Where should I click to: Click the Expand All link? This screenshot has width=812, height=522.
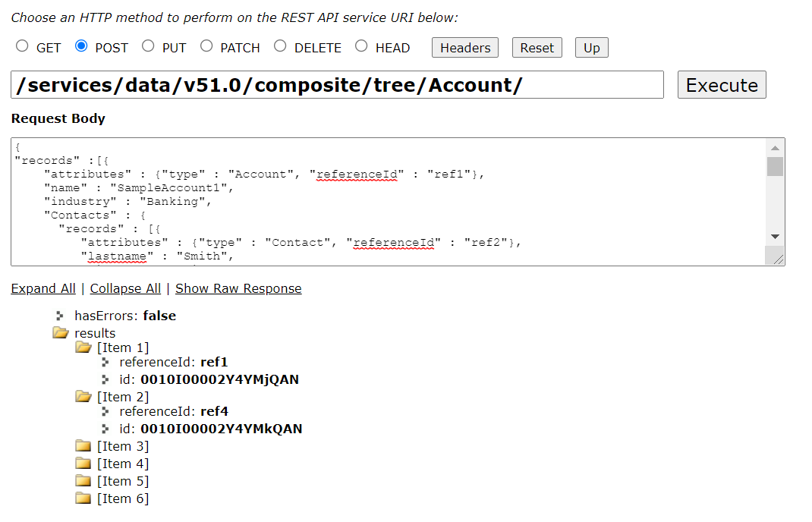(43, 288)
